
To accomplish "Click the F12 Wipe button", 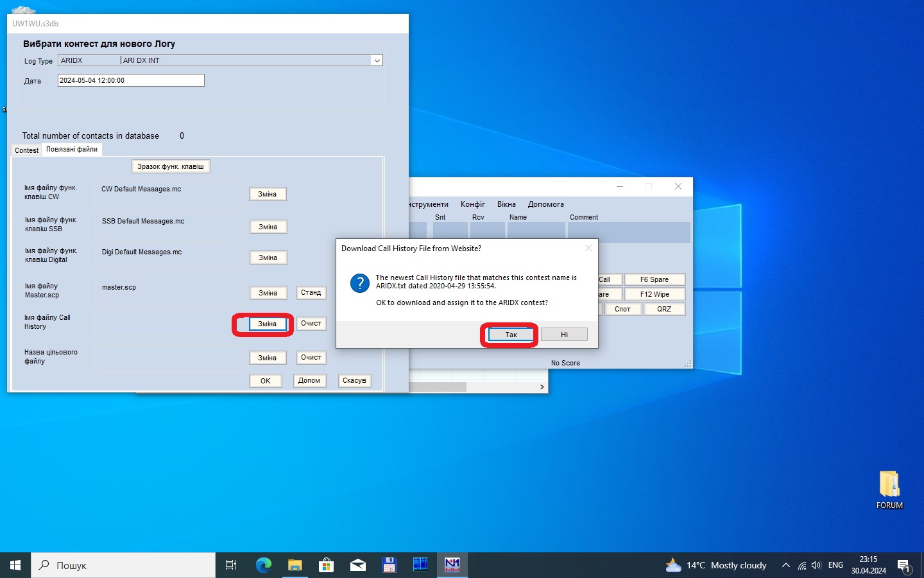I will click(x=654, y=294).
